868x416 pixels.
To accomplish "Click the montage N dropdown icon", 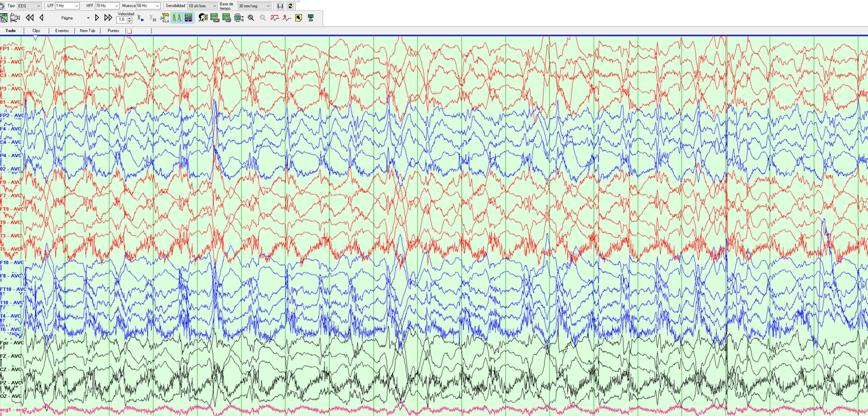I will [239, 18].
